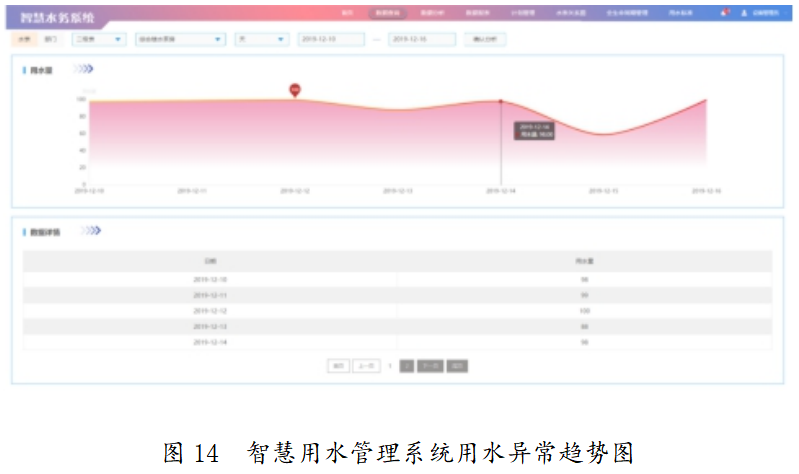Open the account name menu at the header's right
This screenshot has height=474, width=799.
point(766,13)
